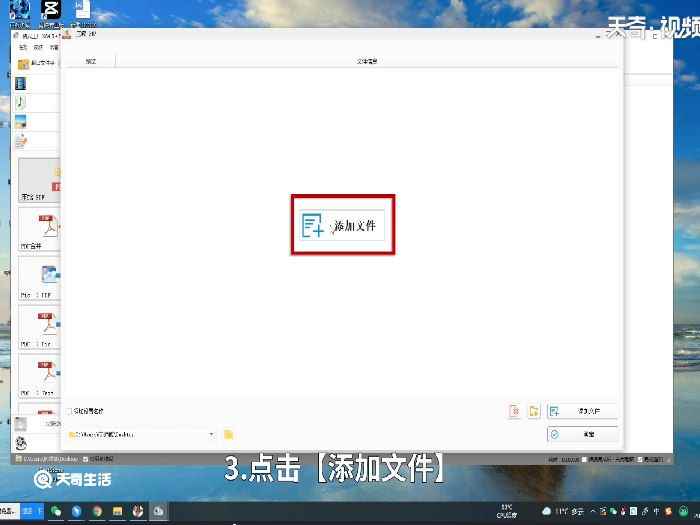Click the 预览 column header
Screen dimensions: 700x525
point(90,61)
